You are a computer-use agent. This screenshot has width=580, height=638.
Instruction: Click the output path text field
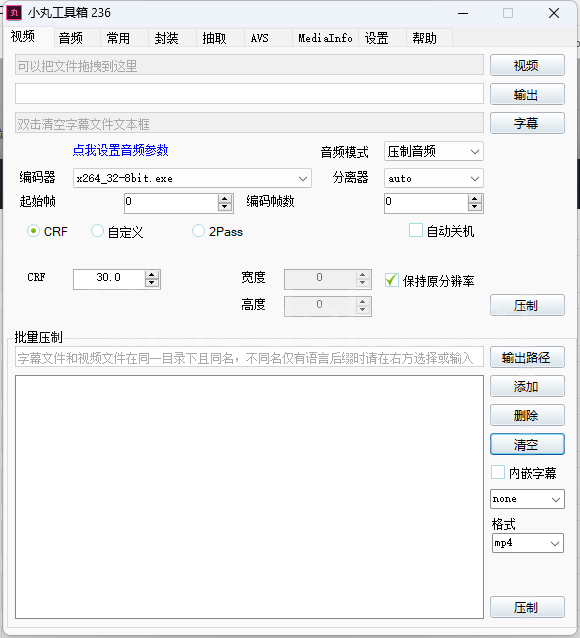click(249, 94)
